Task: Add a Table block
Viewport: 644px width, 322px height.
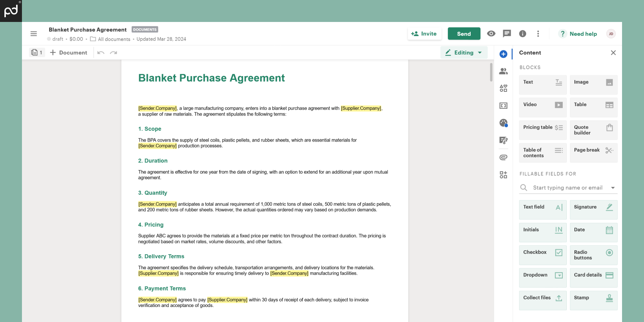Action: (594, 108)
